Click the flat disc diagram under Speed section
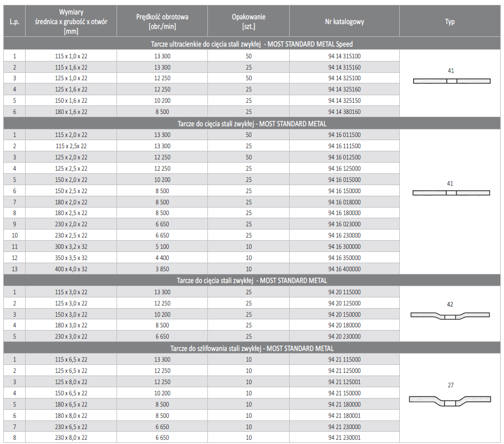 click(452, 81)
